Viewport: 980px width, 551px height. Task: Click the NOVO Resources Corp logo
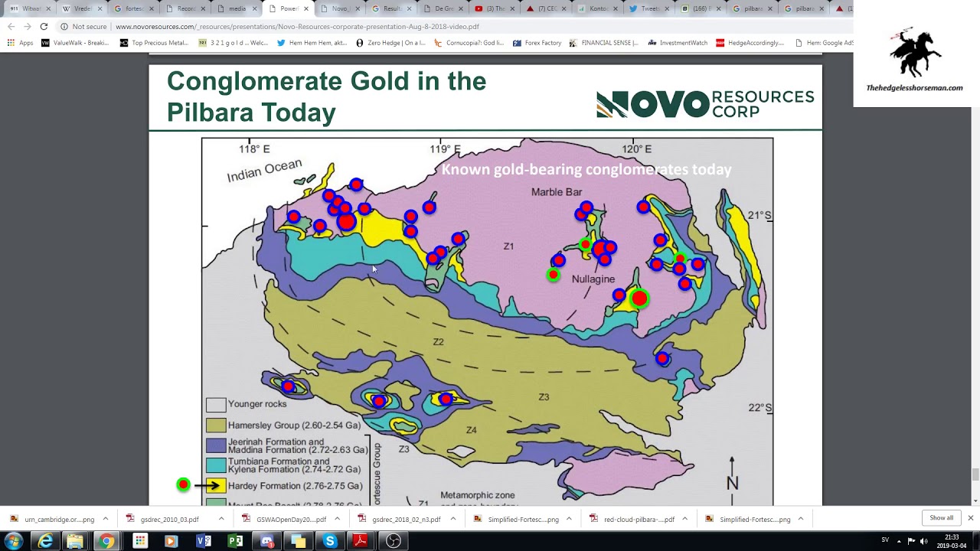click(705, 103)
